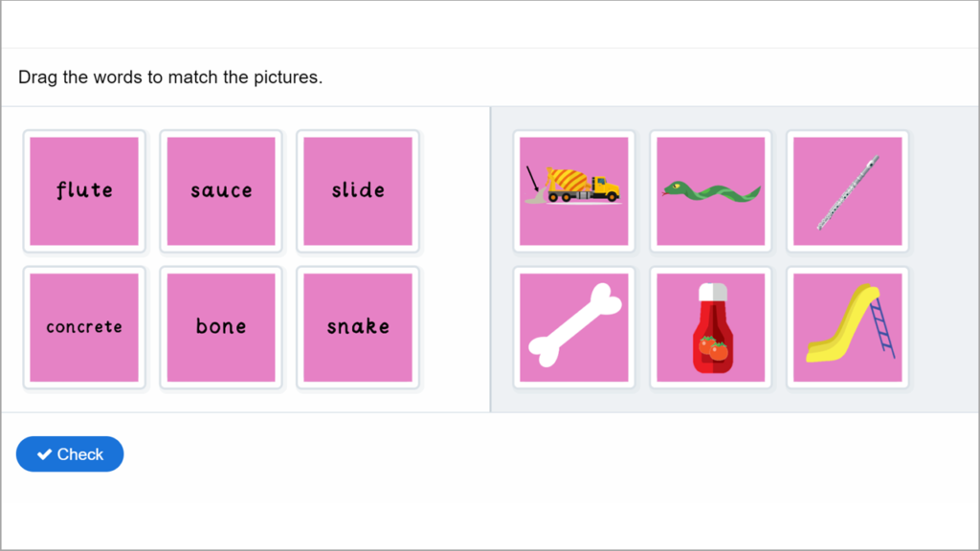The image size is (980, 551).
Task: Click the flute instrument picture
Action: click(847, 190)
